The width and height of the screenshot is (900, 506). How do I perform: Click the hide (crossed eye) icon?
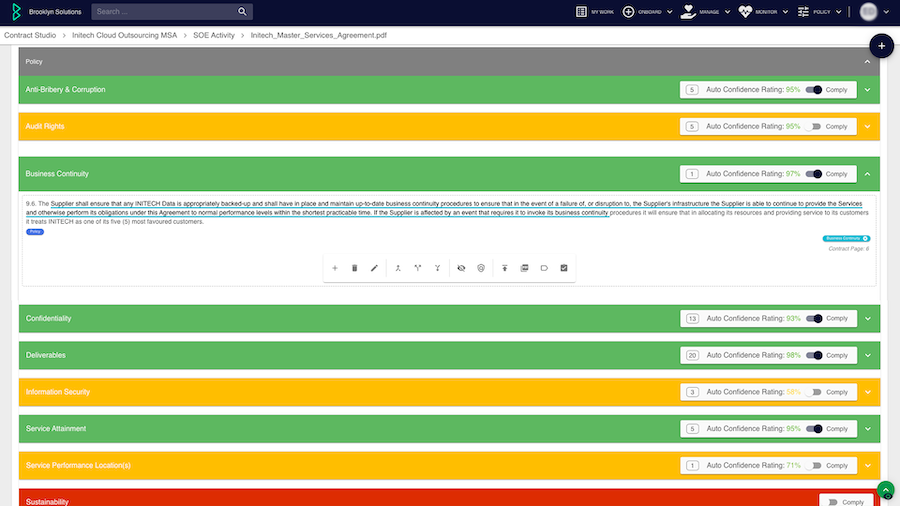point(461,268)
